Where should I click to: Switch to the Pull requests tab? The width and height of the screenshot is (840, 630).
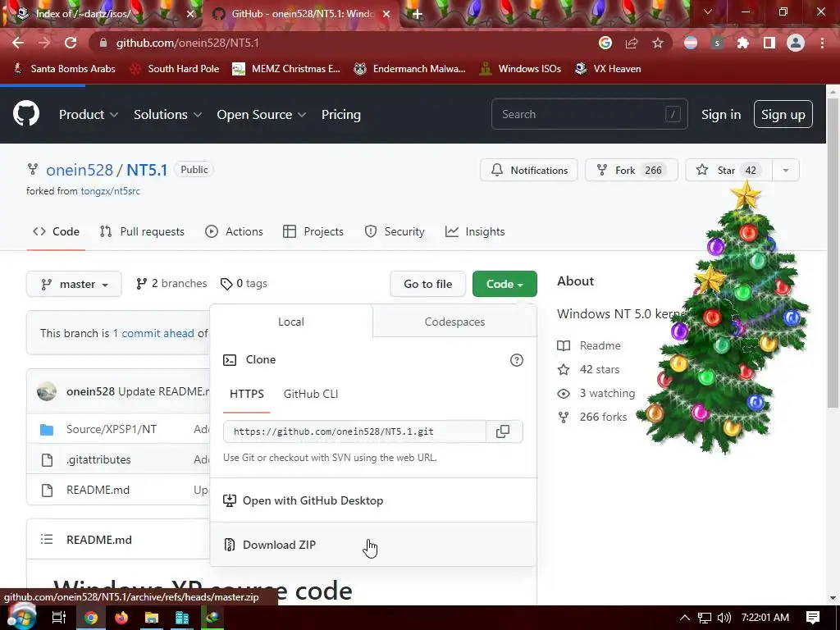click(142, 231)
